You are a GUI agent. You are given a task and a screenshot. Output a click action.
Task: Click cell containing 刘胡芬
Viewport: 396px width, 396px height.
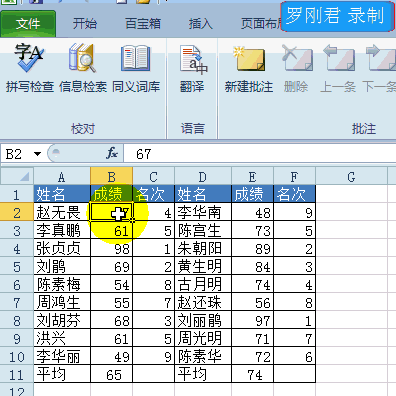[x=62, y=320]
